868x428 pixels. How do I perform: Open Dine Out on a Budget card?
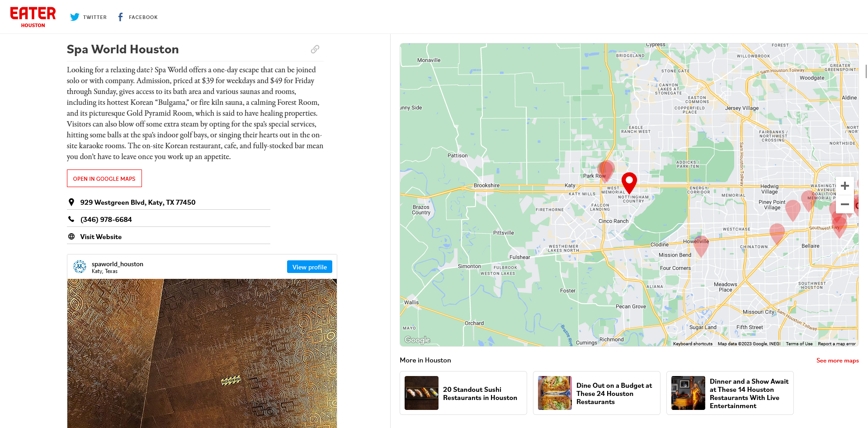(596, 393)
